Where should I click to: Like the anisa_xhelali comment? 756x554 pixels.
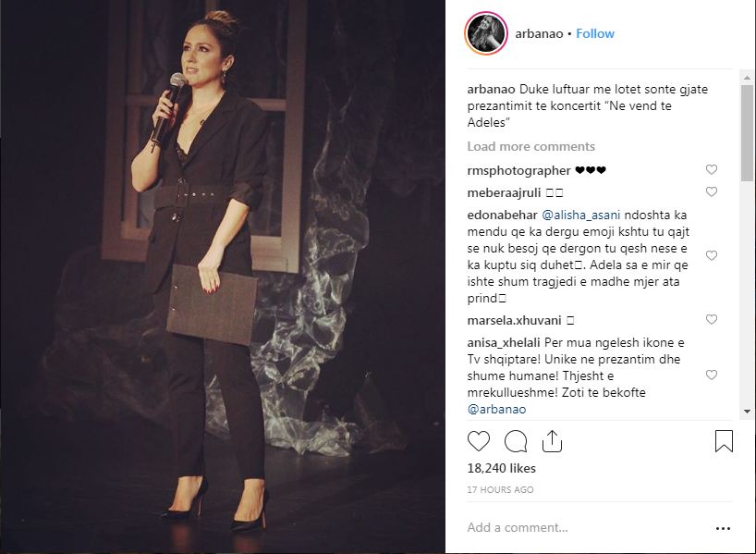tap(711, 375)
